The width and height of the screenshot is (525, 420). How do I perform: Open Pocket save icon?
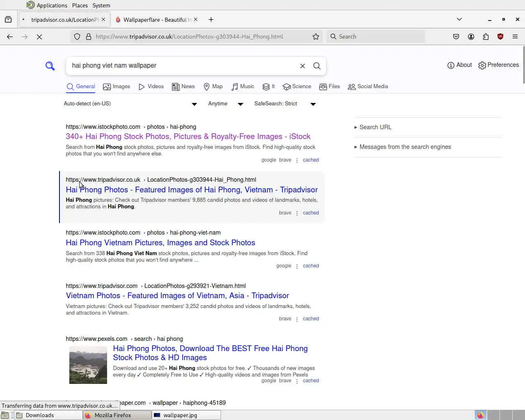click(x=456, y=37)
